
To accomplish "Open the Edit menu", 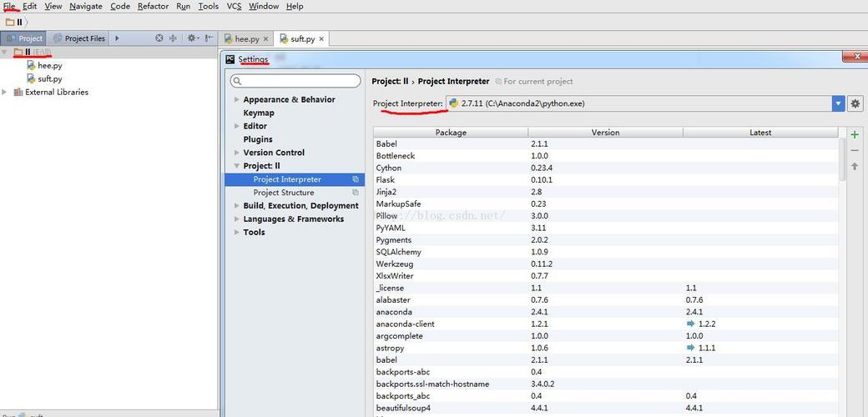I will (29, 6).
